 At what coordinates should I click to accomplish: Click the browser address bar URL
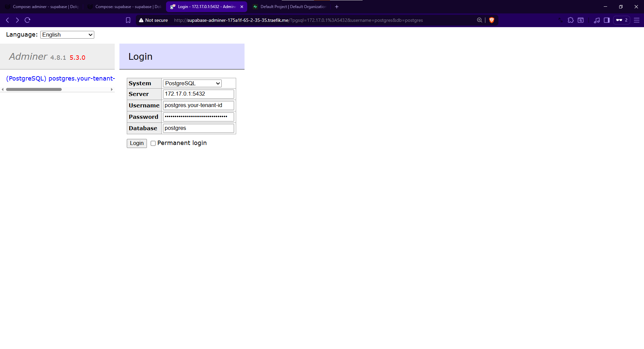[x=298, y=20]
